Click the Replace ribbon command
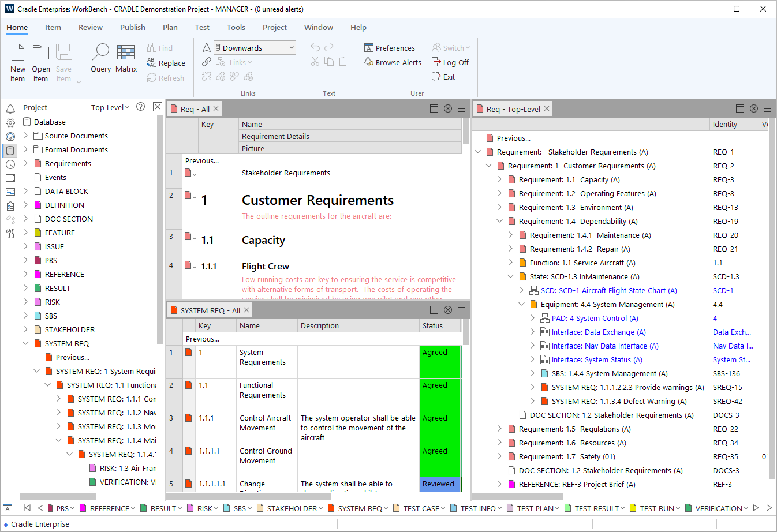The image size is (777, 532). [166, 63]
